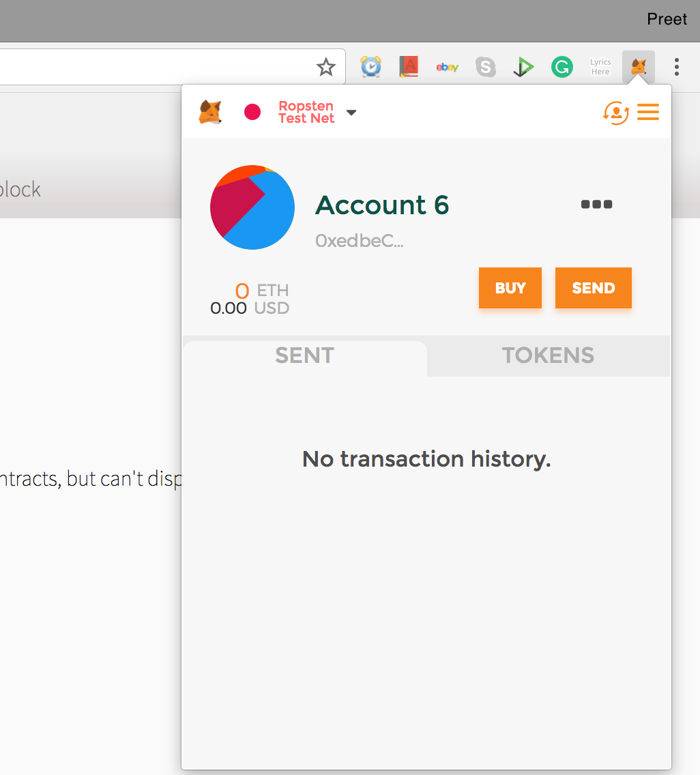Open the MetaMask hamburger menu
This screenshot has width=700, height=775.
click(x=648, y=112)
